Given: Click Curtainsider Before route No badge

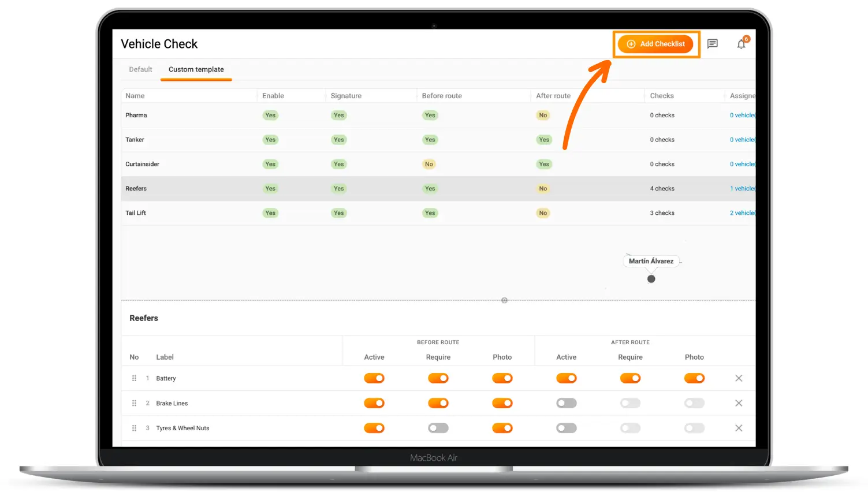Looking at the screenshot, I should [429, 164].
